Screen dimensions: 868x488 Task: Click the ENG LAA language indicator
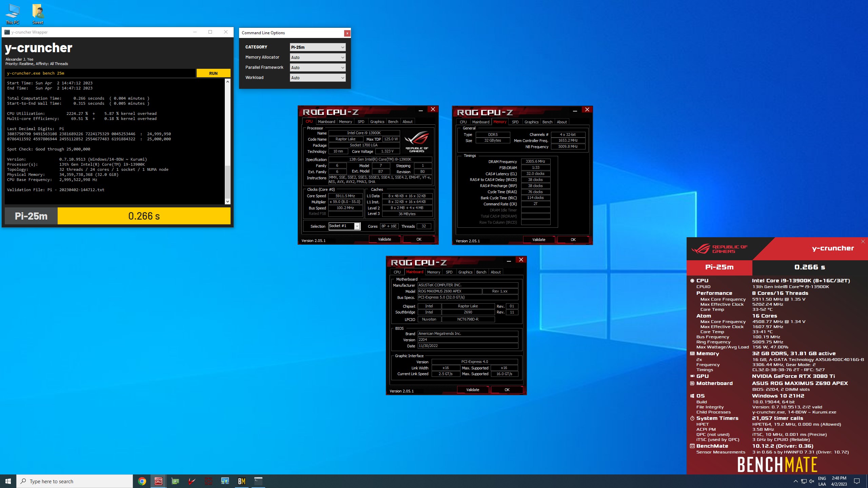tap(822, 481)
